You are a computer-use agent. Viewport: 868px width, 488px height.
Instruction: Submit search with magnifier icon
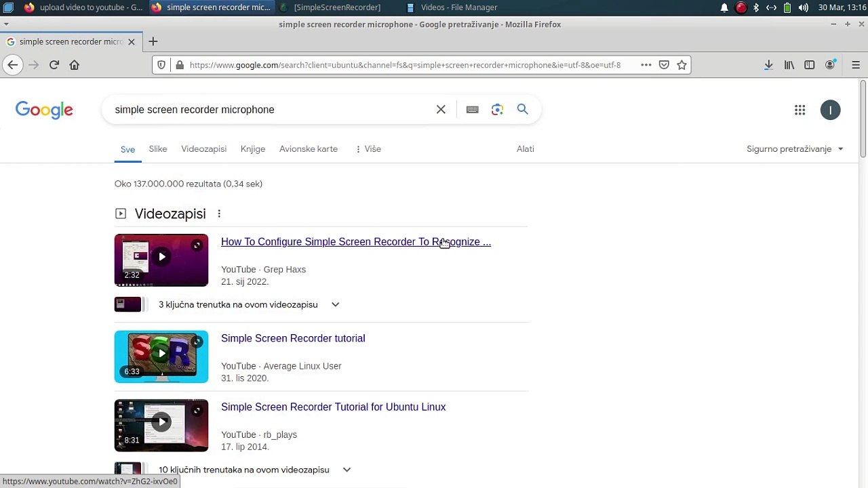522,109
